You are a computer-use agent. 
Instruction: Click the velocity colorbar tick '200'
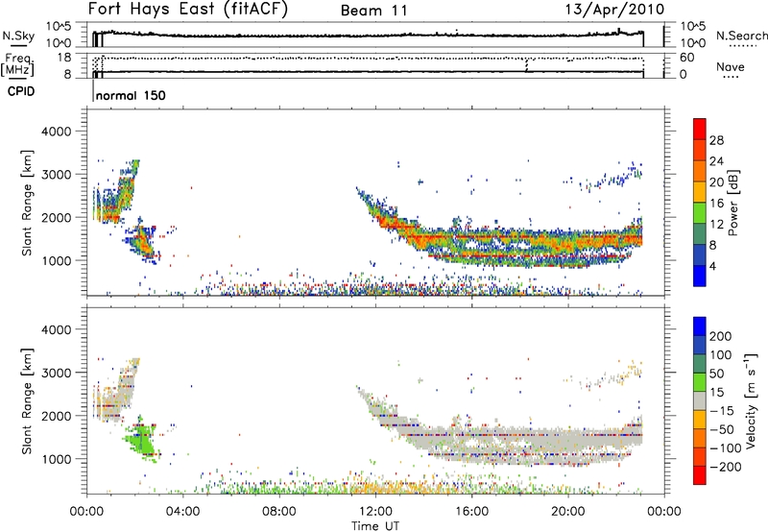721,336
